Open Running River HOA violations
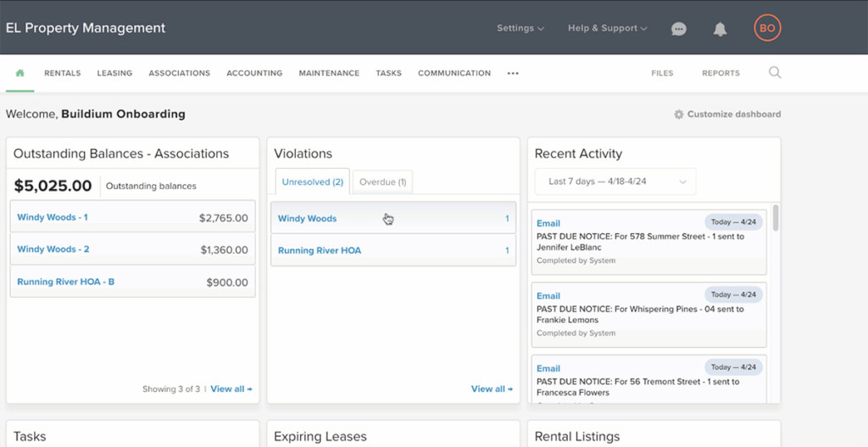Image resolution: width=868 pixels, height=447 pixels. 320,251
